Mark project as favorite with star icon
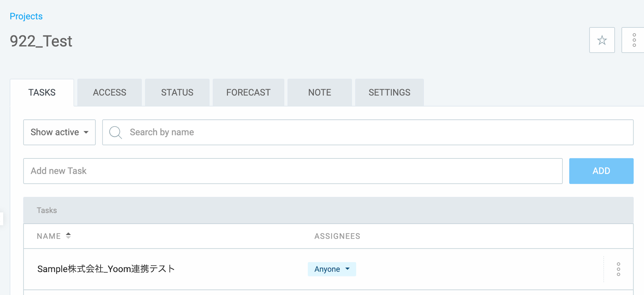644x295 pixels. (602, 40)
